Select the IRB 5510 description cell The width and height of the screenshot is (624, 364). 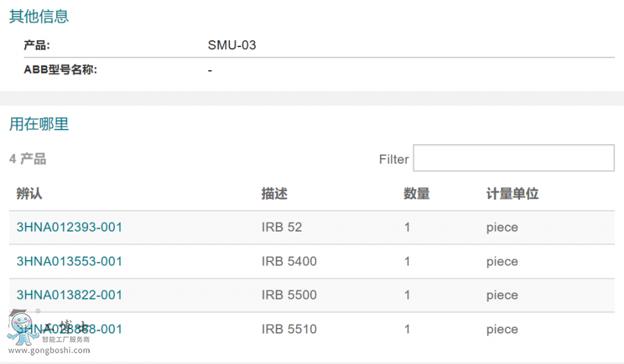pyautogui.click(x=288, y=329)
